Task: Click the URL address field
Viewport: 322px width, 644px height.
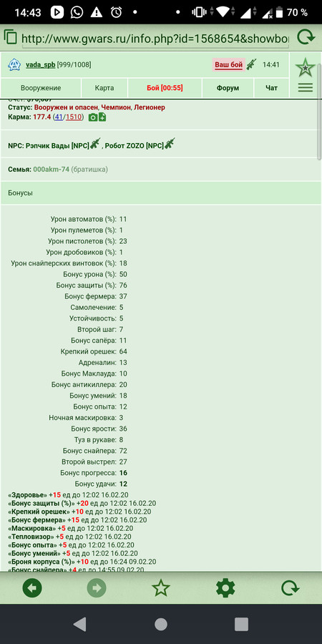Action: pyautogui.click(x=155, y=39)
